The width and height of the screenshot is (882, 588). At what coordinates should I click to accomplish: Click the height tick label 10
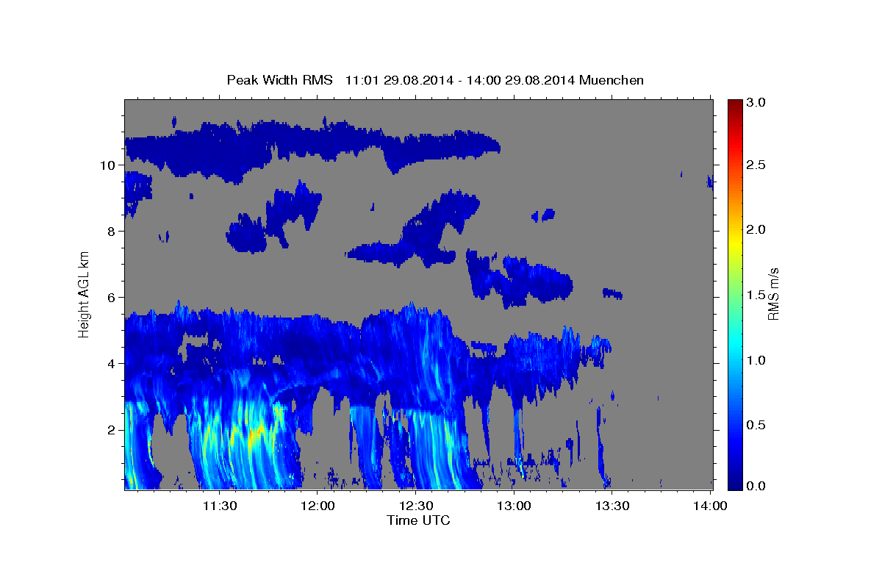click(x=109, y=165)
